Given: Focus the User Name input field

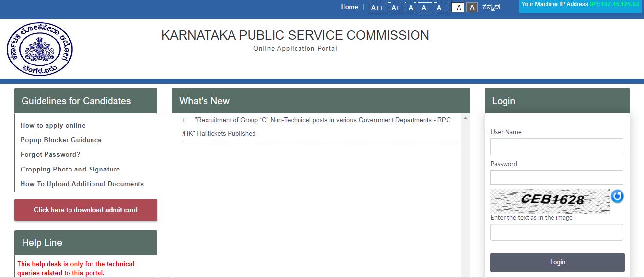Looking at the screenshot, I should pyautogui.click(x=556, y=147).
